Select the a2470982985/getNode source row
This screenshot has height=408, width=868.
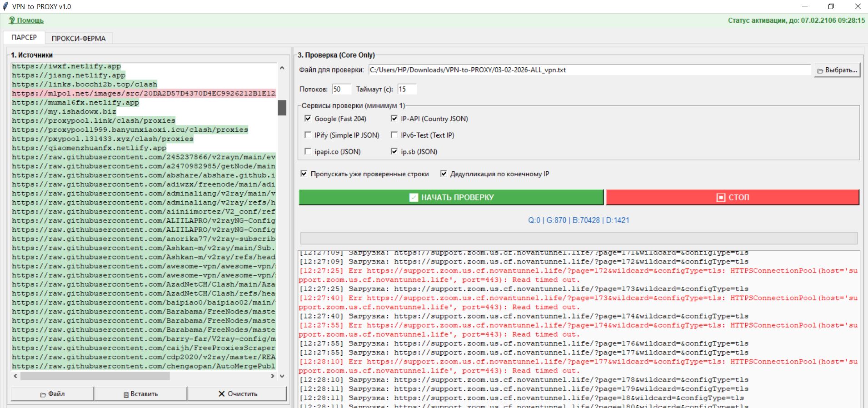click(144, 166)
